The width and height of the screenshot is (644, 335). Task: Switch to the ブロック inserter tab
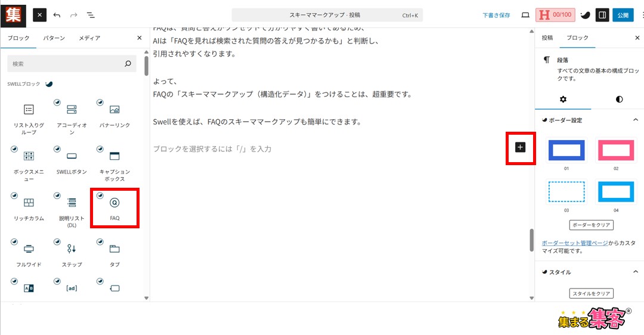click(x=18, y=38)
